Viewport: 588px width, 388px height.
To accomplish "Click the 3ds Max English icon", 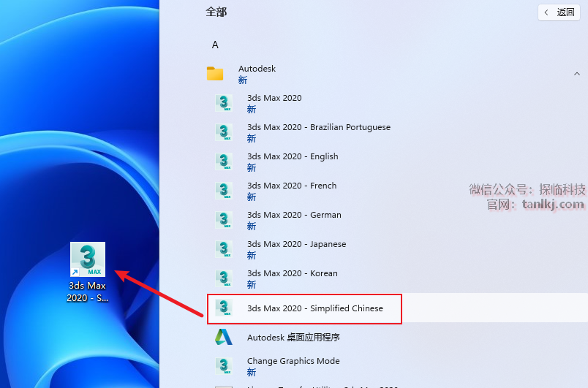I will pos(224,161).
